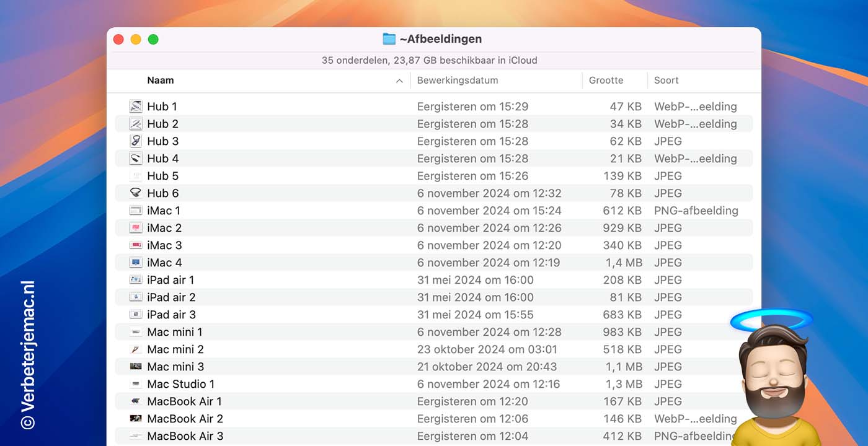
Task: Click the iPad air 2 file thumbnail icon
Action: (136, 297)
